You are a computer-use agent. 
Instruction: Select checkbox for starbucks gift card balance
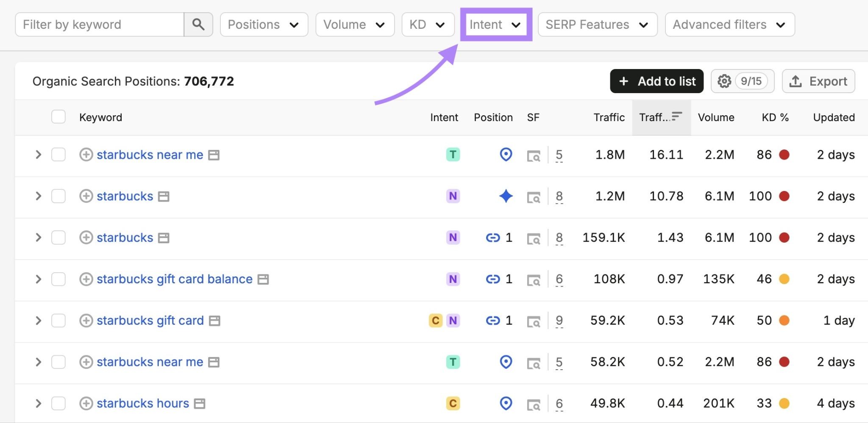click(x=58, y=279)
